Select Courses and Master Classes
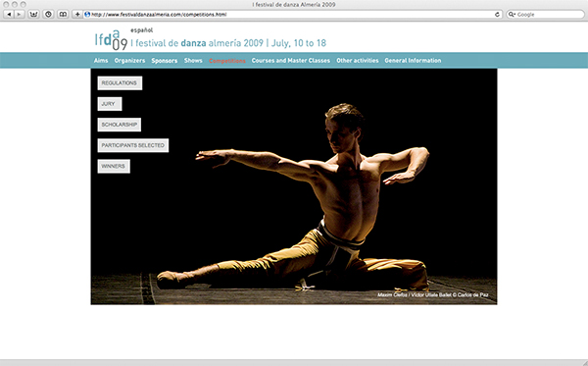Screen dimensions: 588x366 click(x=291, y=61)
